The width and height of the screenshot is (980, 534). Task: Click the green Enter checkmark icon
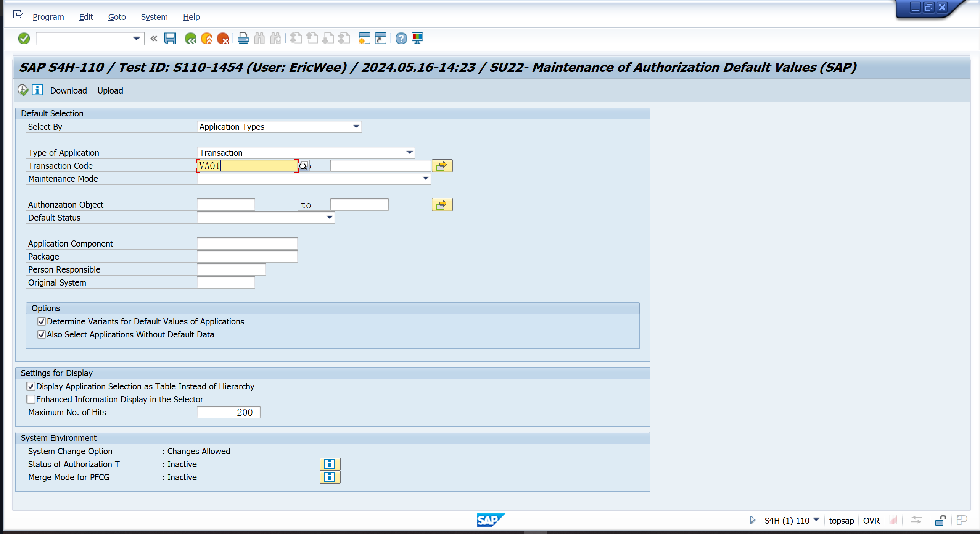(x=24, y=38)
